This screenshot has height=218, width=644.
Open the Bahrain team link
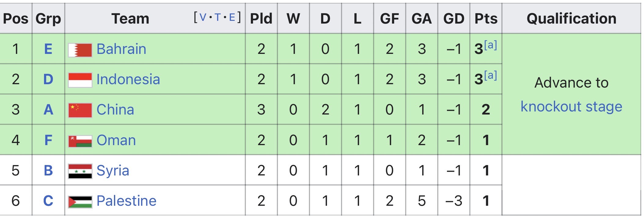(x=121, y=49)
